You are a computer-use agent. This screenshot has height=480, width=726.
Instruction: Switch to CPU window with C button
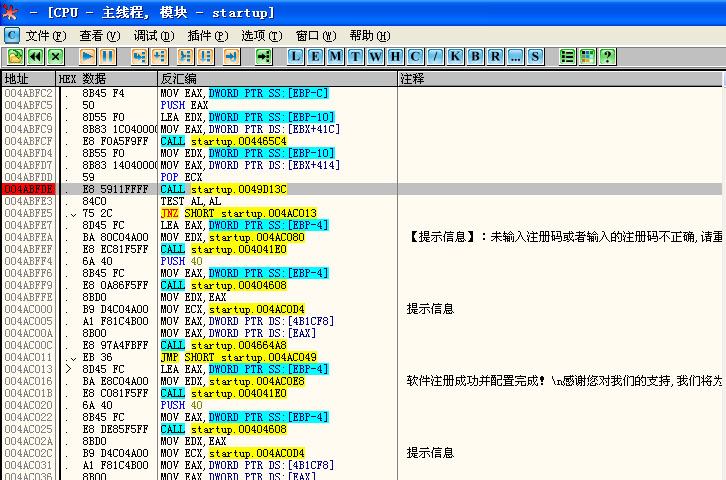pyautogui.click(x=415, y=56)
